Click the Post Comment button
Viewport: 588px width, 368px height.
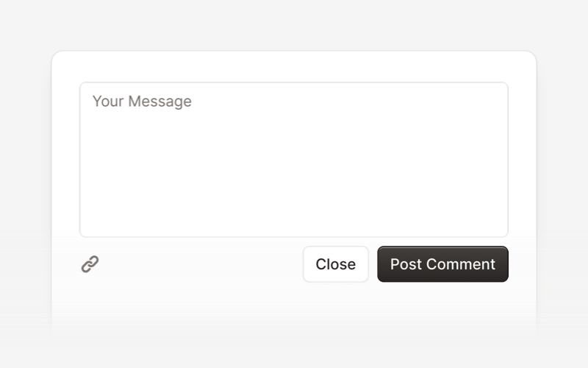coord(443,264)
